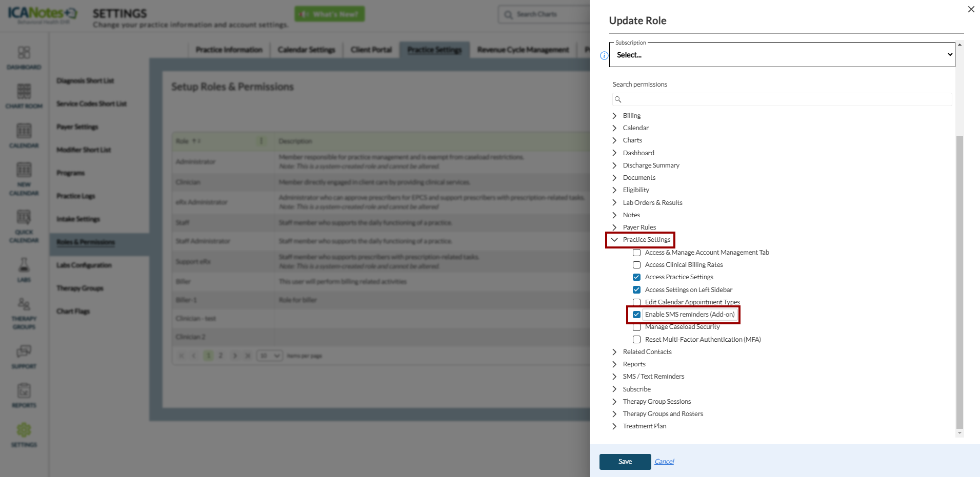The image size is (980, 477).
Task: Uncheck Access Settings on Left Sidebar
Action: [636, 290]
